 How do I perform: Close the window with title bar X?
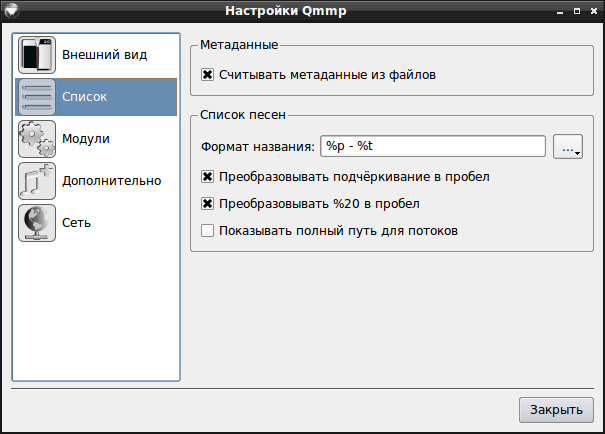[594, 11]
